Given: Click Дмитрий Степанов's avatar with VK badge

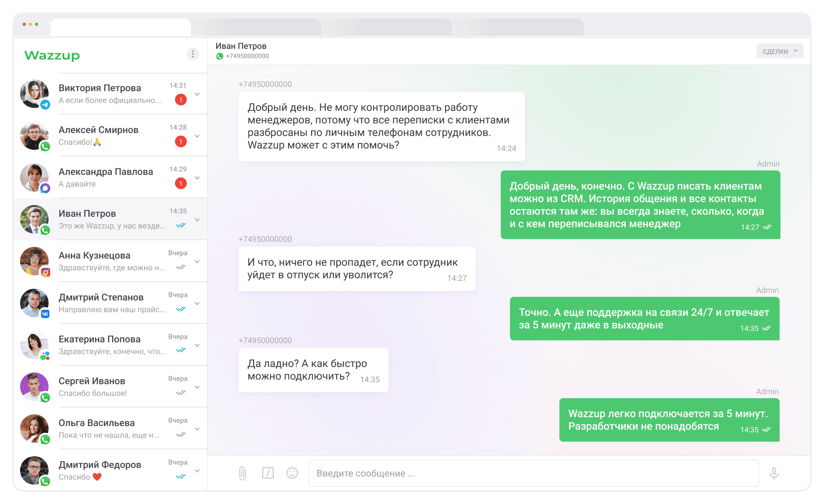Looking at the screenshot, I should pos(34,303).
